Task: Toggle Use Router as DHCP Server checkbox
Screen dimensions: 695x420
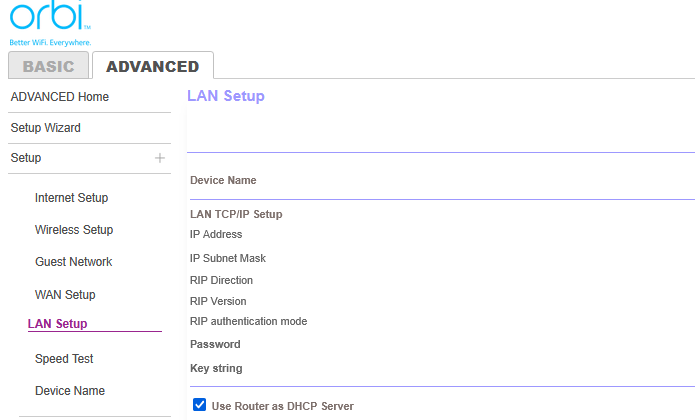Action: tap(199, 405)
